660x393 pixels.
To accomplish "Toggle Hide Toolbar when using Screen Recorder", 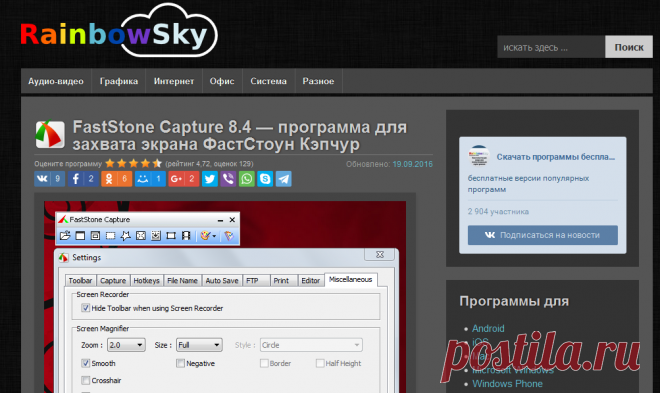I will (85, 308).
